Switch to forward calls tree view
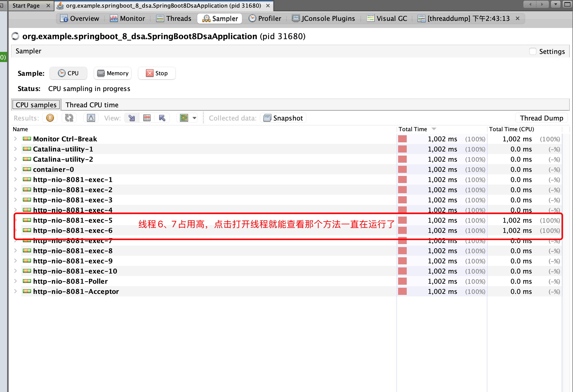 (132, 118)
